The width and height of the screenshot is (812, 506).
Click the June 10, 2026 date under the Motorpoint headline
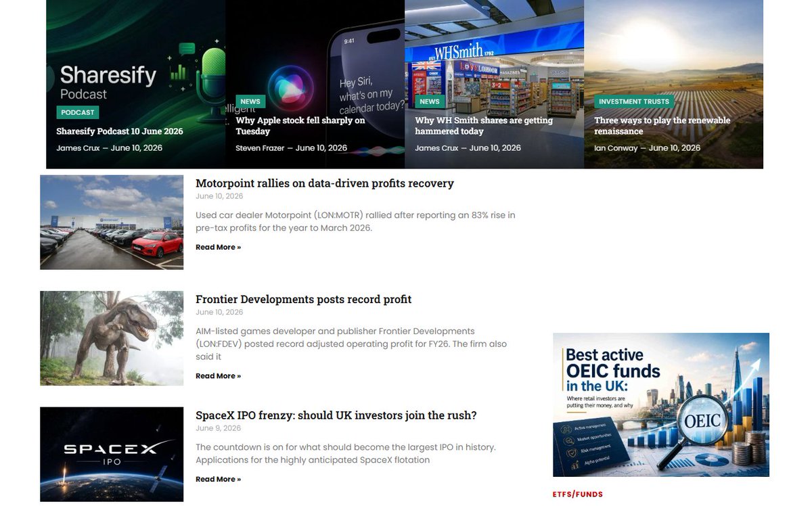click(x=219, y=196)
